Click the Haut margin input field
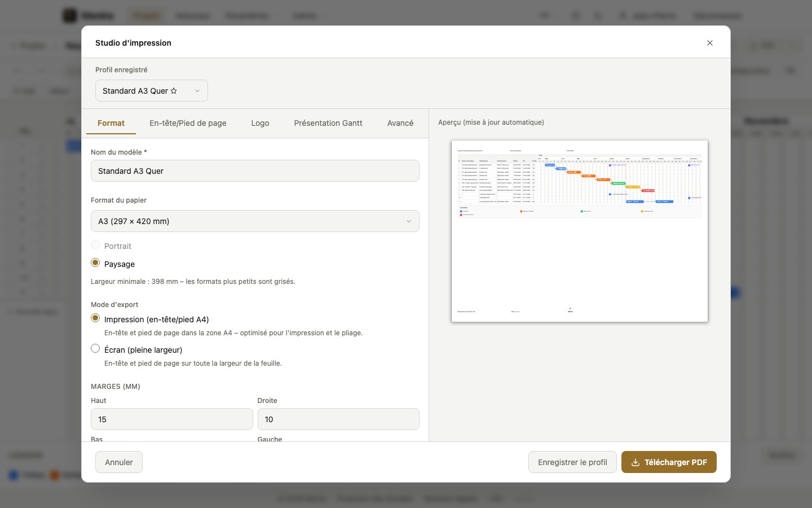Viewport: 812px width, 508px height. pyautogui.click(x=171, y=419)
